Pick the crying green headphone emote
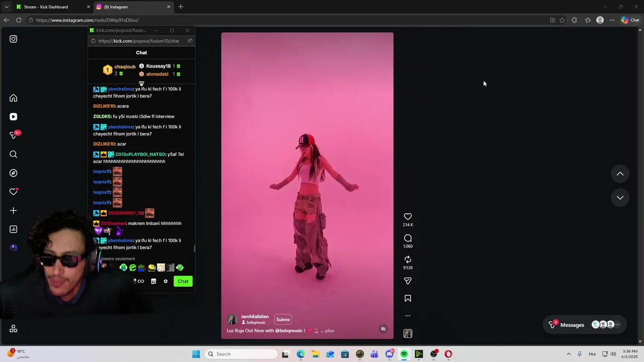 (123, 267)
